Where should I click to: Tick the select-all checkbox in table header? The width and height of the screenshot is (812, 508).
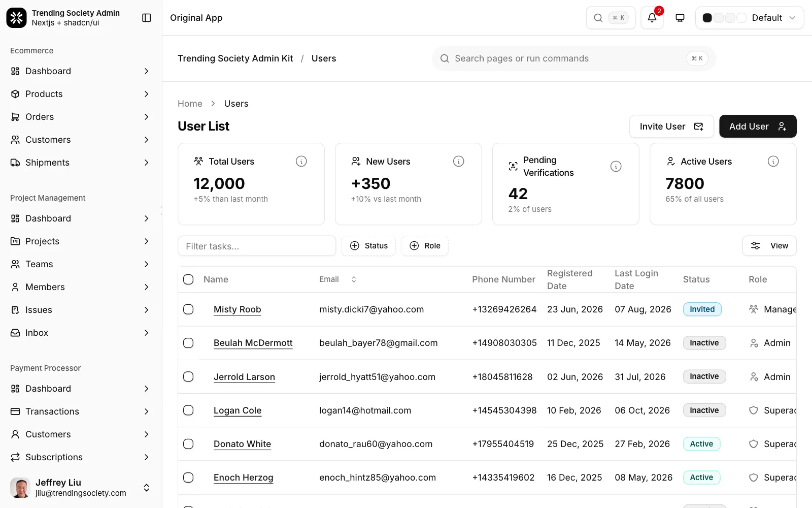point(188,279)
